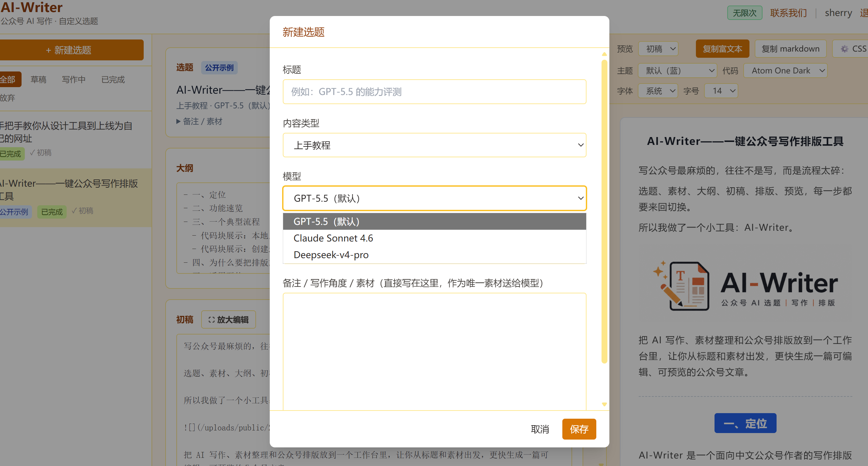Viewport: 868px width, 466px height.
Task: Open the 字体 dropdown showing 系统
Action: pyautogui.click(x=658, y=91)
